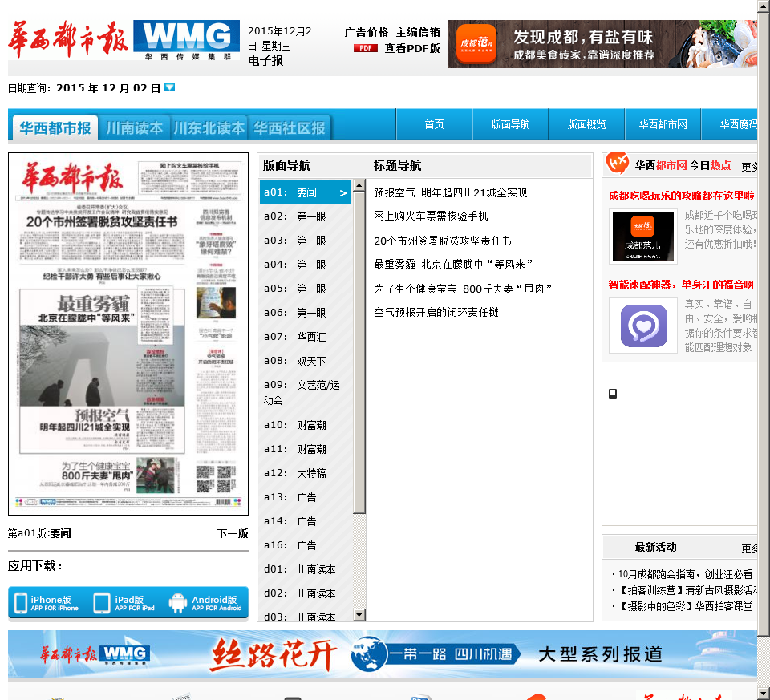Go to 首页 in navigation bar
770x700 pixels.
click(x=434, y=124)
